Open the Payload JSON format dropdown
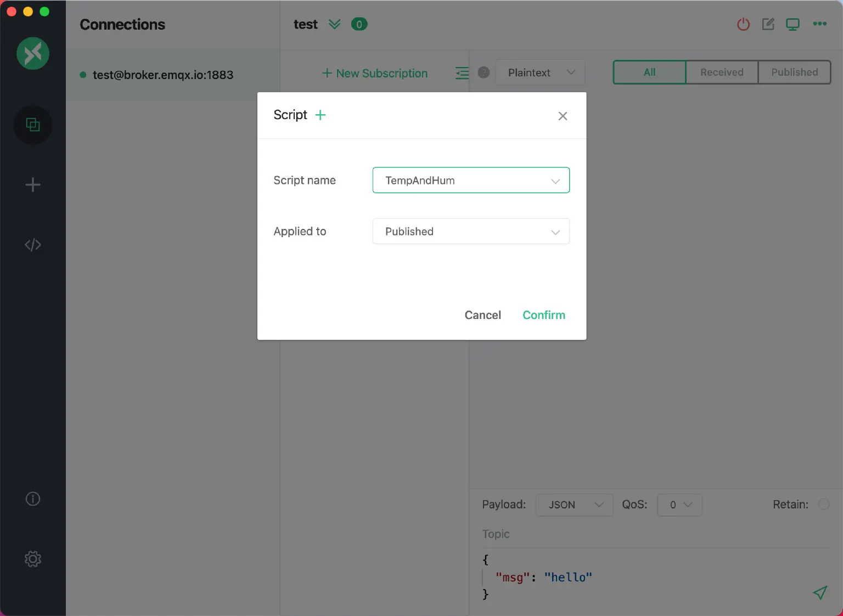 tap(574, 505)
